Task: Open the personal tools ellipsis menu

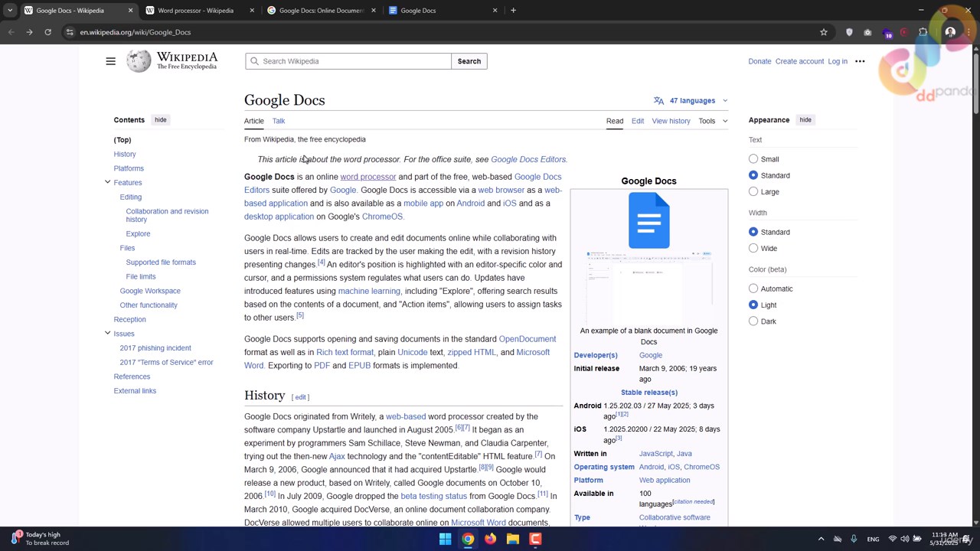Action: point(860,61)
